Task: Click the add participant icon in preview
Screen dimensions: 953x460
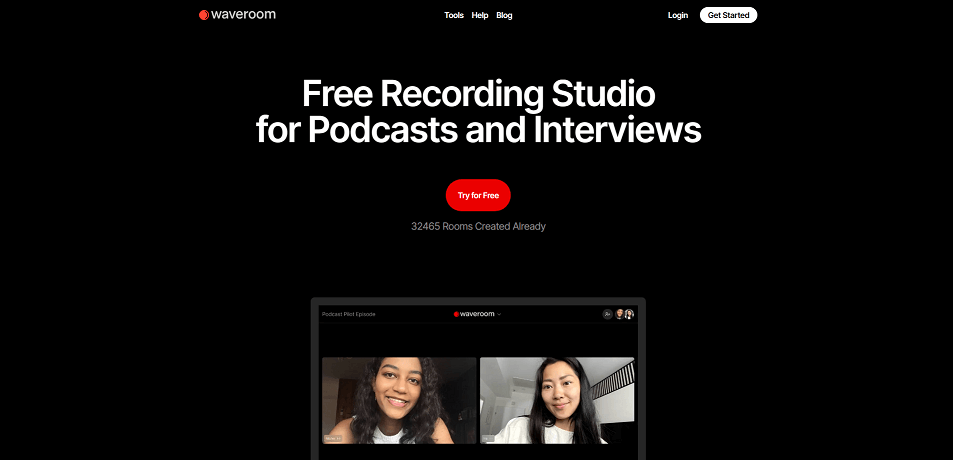Action: point(607,314)
